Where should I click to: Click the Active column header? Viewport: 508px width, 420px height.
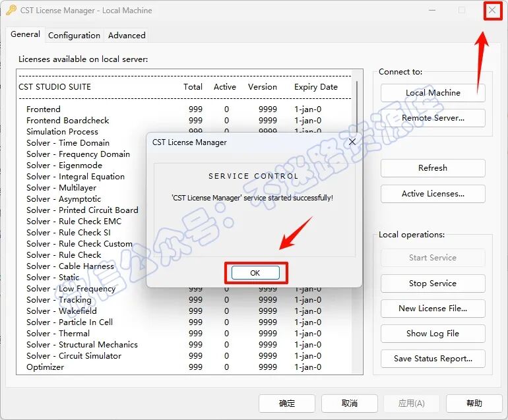point(225,87)
